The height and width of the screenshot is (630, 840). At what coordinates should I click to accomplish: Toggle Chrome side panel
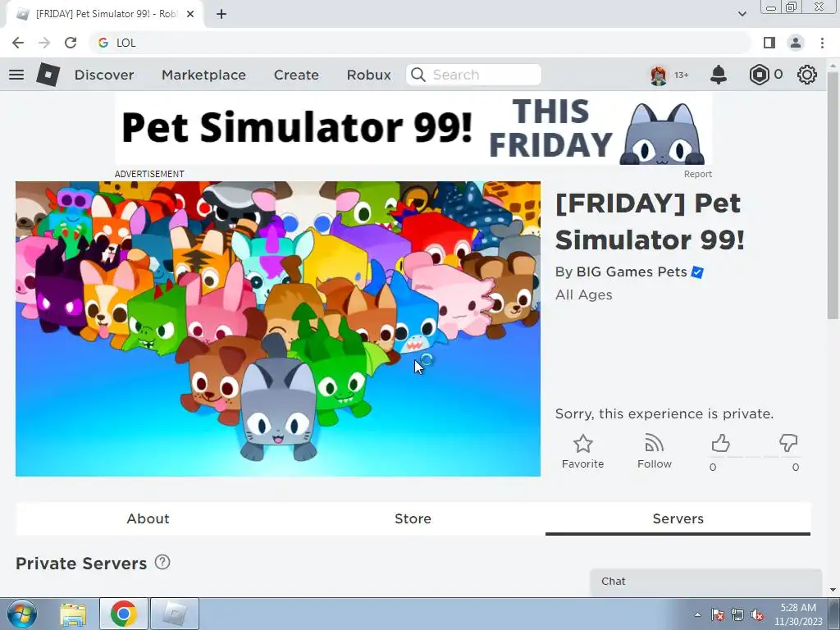tap(769, 43)
